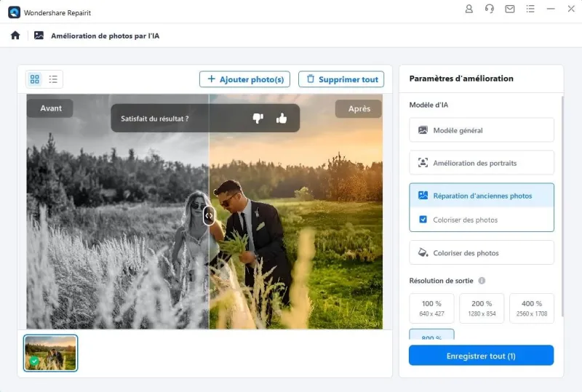This screenshot has height=392, width=582.
Task: Click the Home icon in breadcrumb bar
Action: (15, 35)
